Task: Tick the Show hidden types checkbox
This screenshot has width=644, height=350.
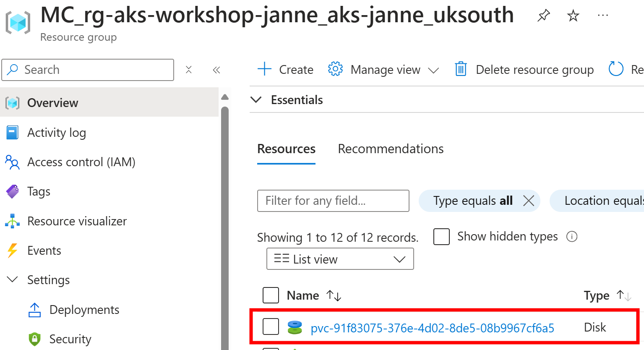Action: coord(441,237)
